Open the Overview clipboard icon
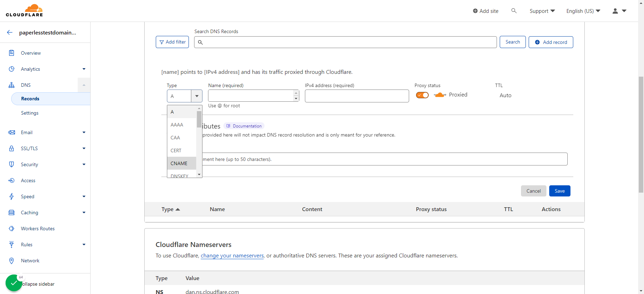 (11, 53)
